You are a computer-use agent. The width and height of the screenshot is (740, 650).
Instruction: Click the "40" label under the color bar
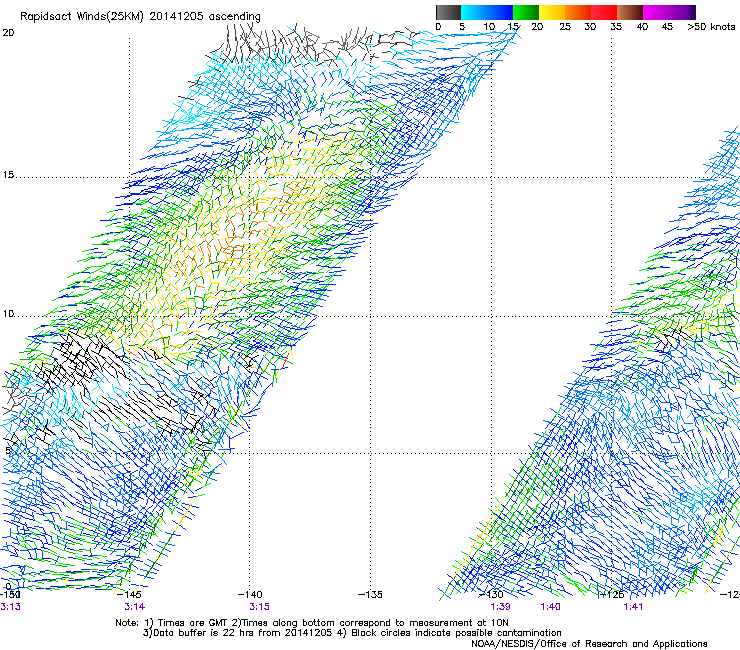click(642, 27)
